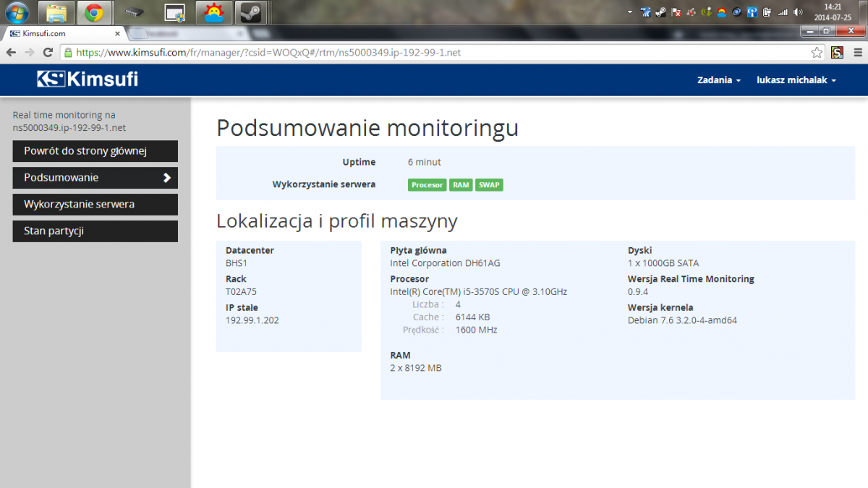Click the Show Desktop strip beside the clock

click(x=863, y=12)
